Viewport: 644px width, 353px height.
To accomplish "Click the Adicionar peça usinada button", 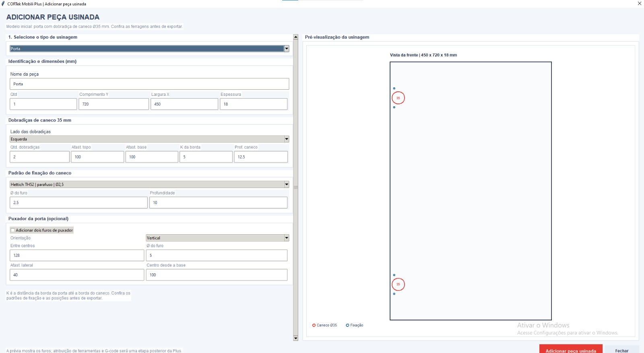I will (571, 349).
